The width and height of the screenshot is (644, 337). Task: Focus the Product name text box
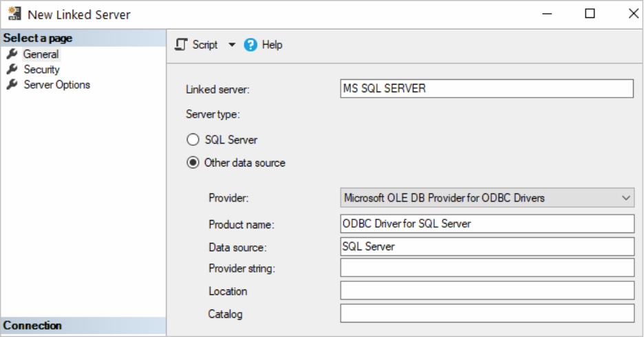(x=486, y=224)
